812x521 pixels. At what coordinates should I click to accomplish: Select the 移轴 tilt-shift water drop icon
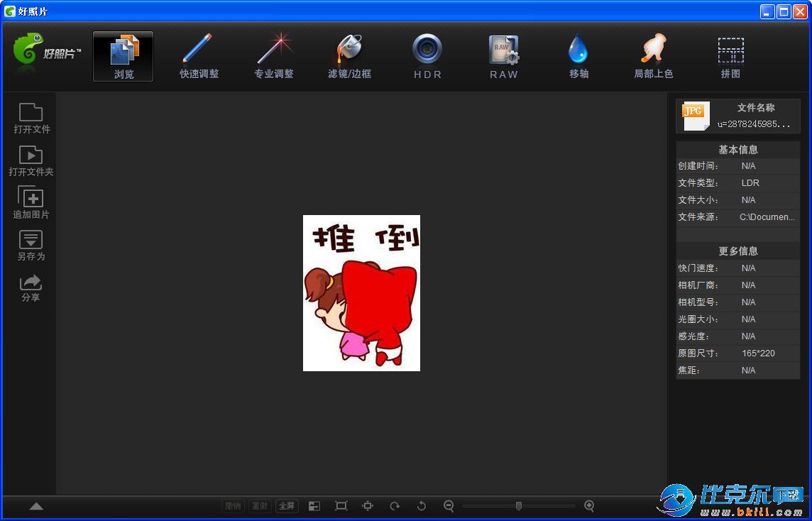pos(578,56)
